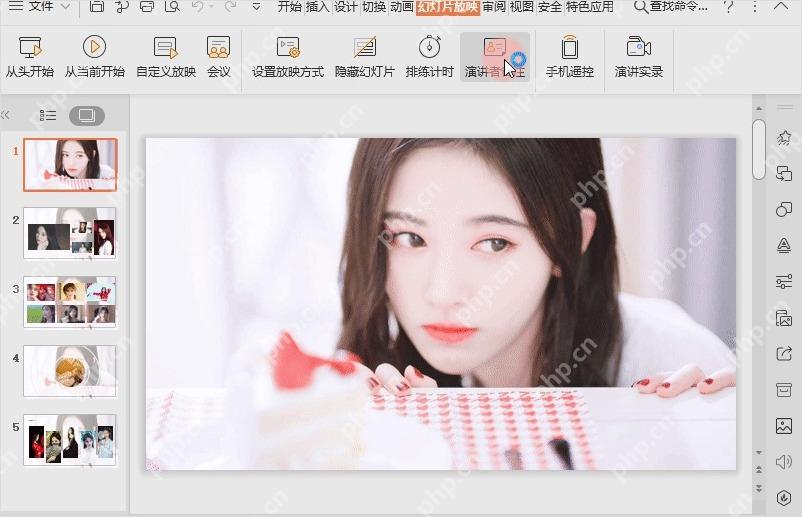Select slide 5 thumbnail

[70, 440]
